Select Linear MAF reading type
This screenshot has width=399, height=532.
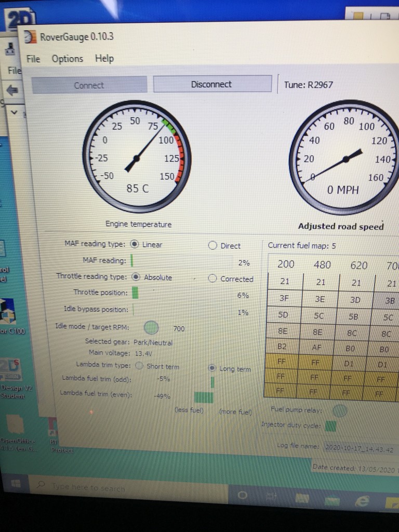(x=135, y=244)
